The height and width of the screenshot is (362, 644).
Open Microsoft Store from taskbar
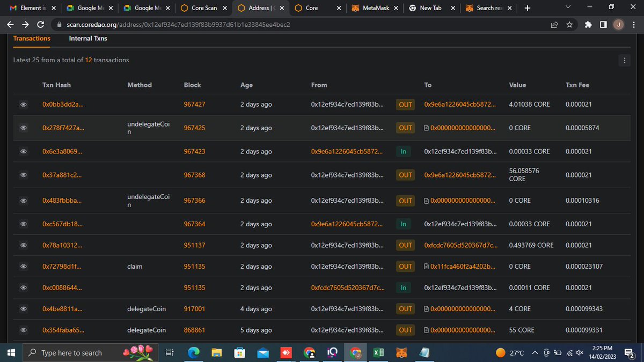tap(239, 353)
